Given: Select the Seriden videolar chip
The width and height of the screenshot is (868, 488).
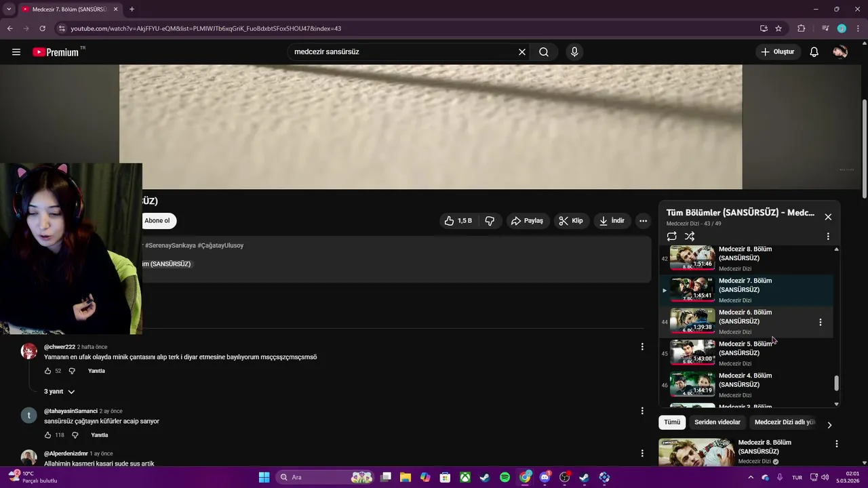Looking at the screenshot, I should point(717,422).
